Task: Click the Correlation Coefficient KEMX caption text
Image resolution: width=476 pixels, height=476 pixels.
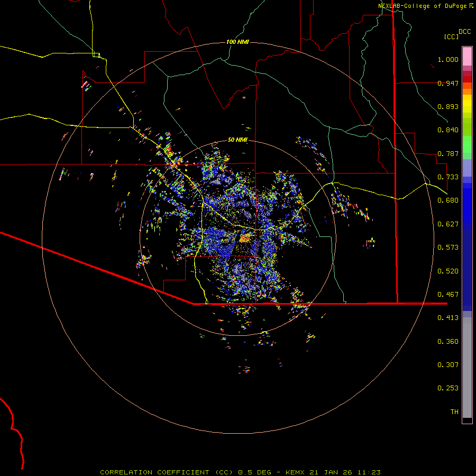Action: [x=240, y=472]
